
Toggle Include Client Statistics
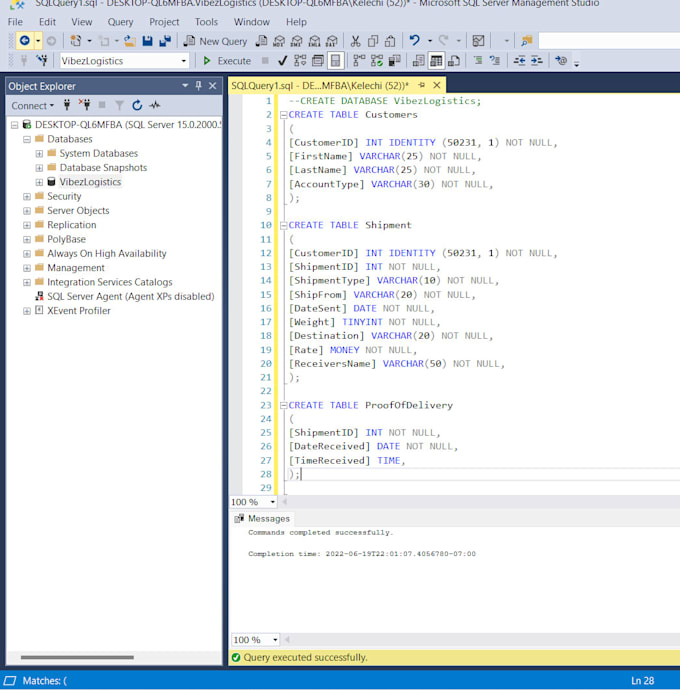pos(394,60)
